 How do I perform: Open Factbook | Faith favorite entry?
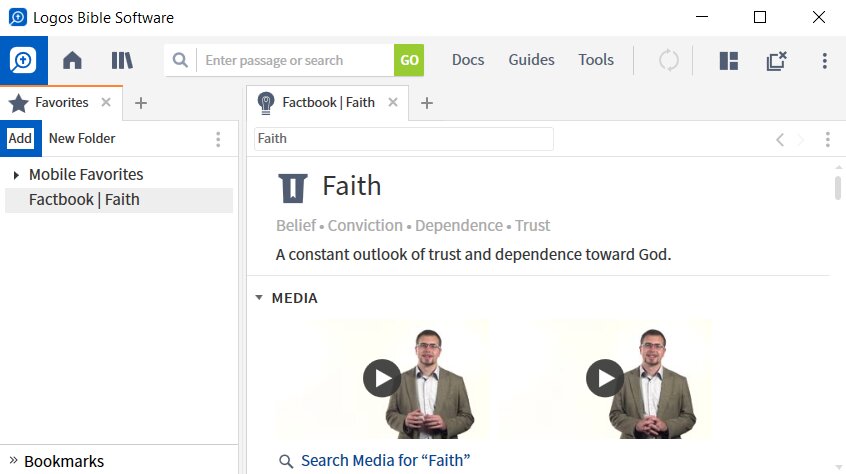coord(119,200)
